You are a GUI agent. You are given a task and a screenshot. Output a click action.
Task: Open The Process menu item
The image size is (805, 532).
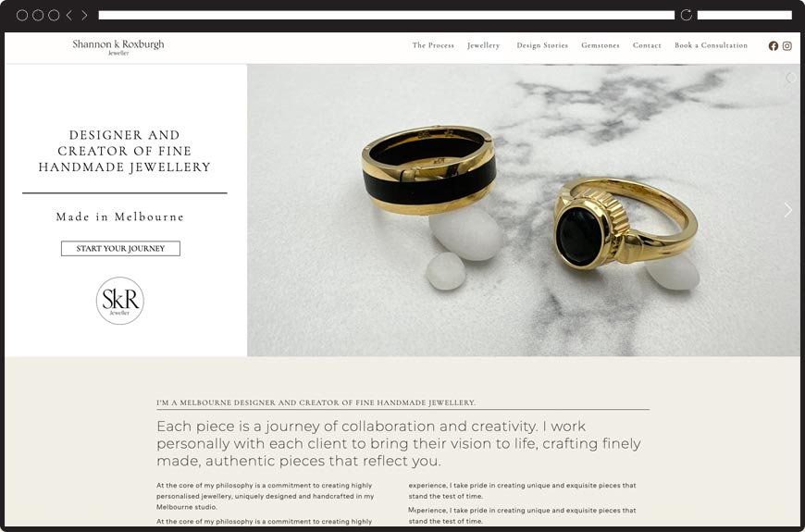(x=433, y=45)
